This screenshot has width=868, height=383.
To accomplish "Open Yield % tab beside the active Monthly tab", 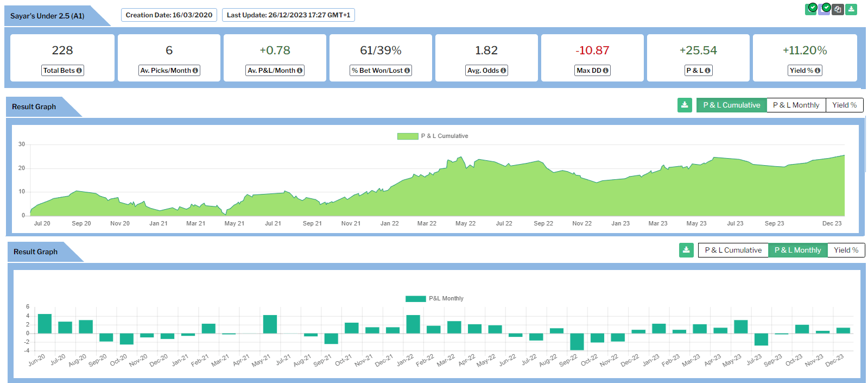I will [846, 250].
